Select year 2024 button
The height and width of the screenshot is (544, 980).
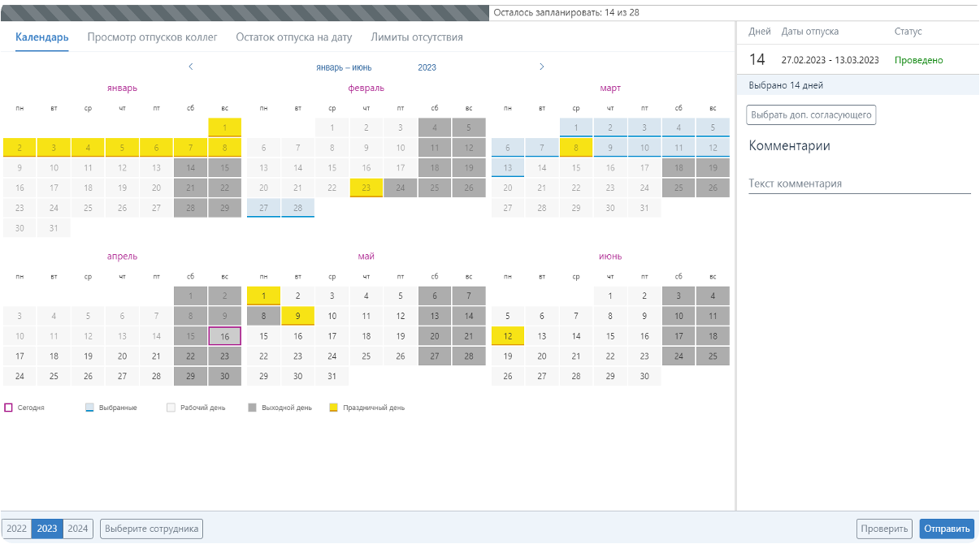click(78, 529)
